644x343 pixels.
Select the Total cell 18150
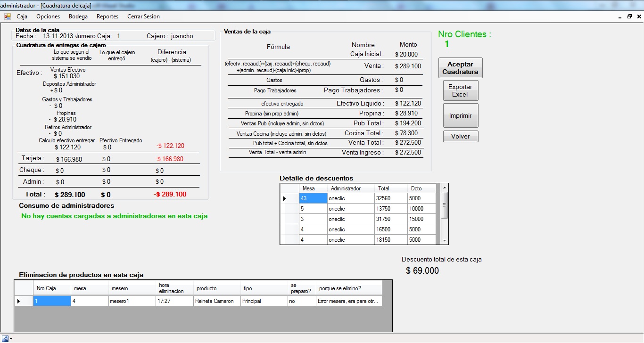[x=391, y=240]
